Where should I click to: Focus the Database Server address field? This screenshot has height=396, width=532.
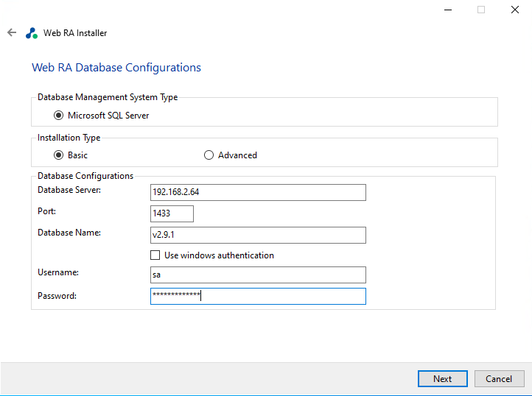pyautogui.click(x=257, y=192)
